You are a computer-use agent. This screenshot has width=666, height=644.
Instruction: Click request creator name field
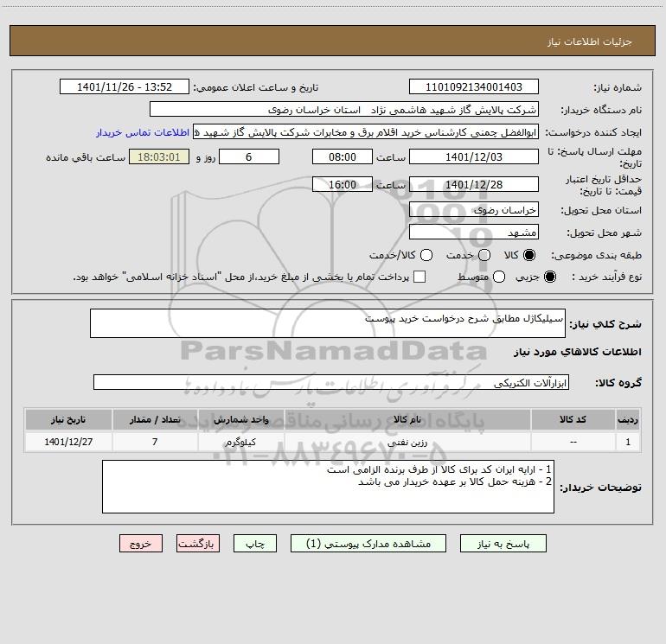(366, 132)
